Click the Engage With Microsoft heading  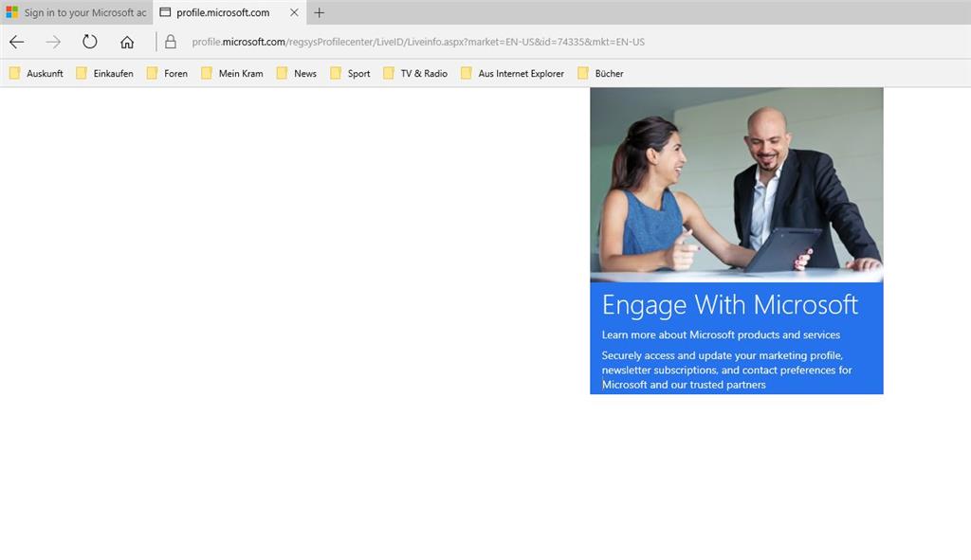click(x=729, y=304)
